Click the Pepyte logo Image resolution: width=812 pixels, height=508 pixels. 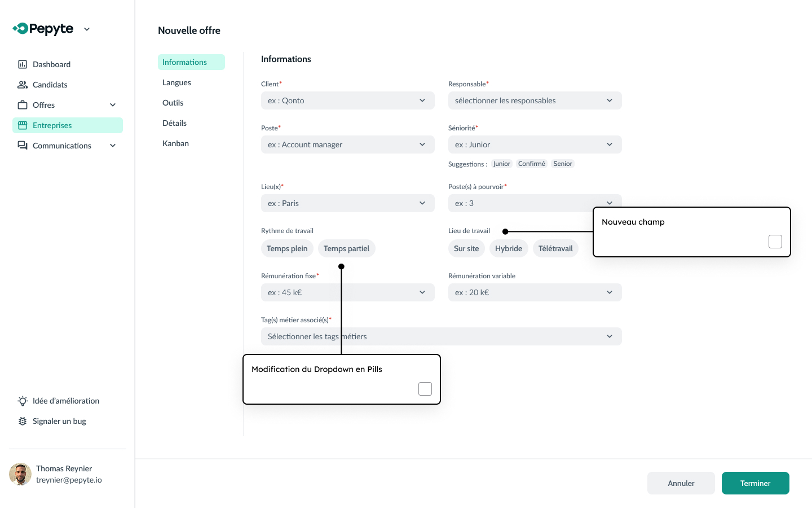point(44,29)
